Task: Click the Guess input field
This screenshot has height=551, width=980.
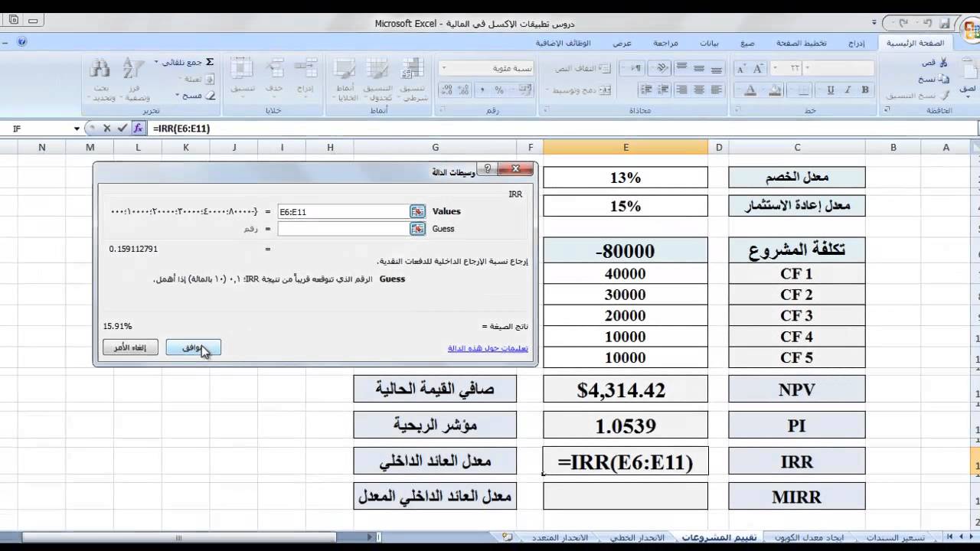Action: pyautogui.click(x=344, y=229)
